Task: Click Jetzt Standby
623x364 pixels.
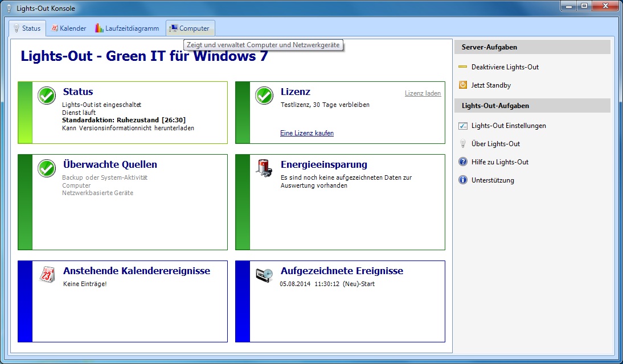Action: [x=491, y=85]
